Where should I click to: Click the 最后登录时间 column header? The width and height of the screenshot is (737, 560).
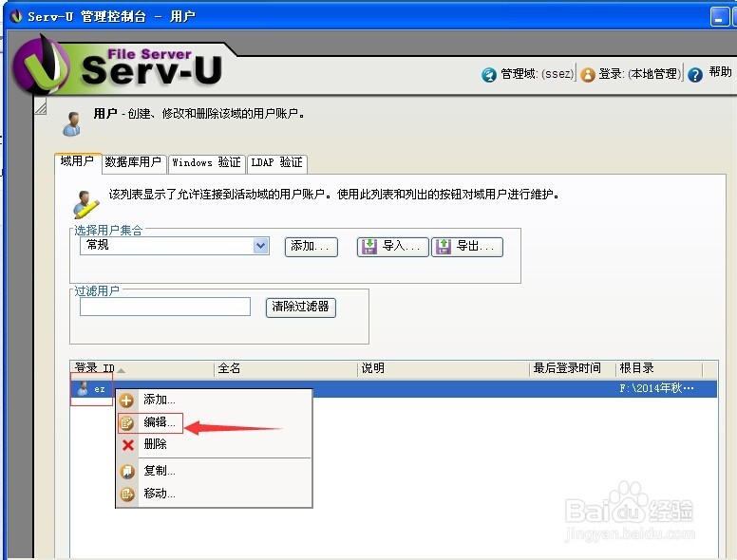pos(573,368)
